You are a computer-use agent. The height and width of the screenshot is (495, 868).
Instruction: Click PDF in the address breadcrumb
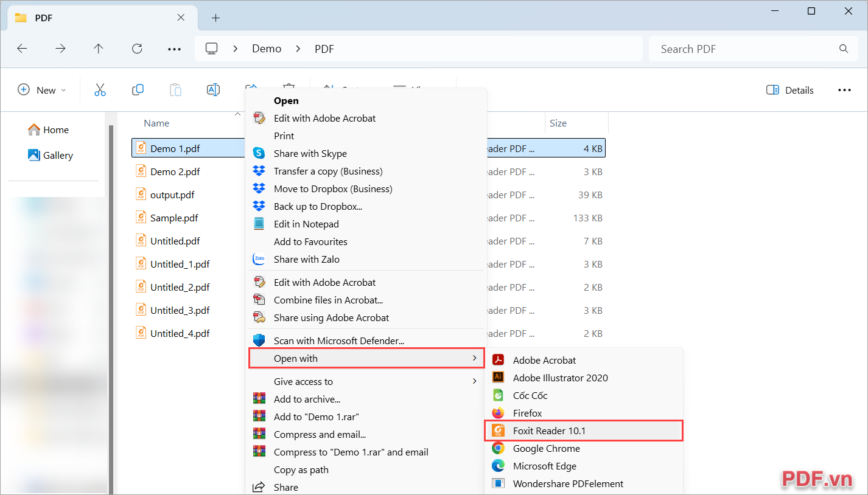[324, 49]
